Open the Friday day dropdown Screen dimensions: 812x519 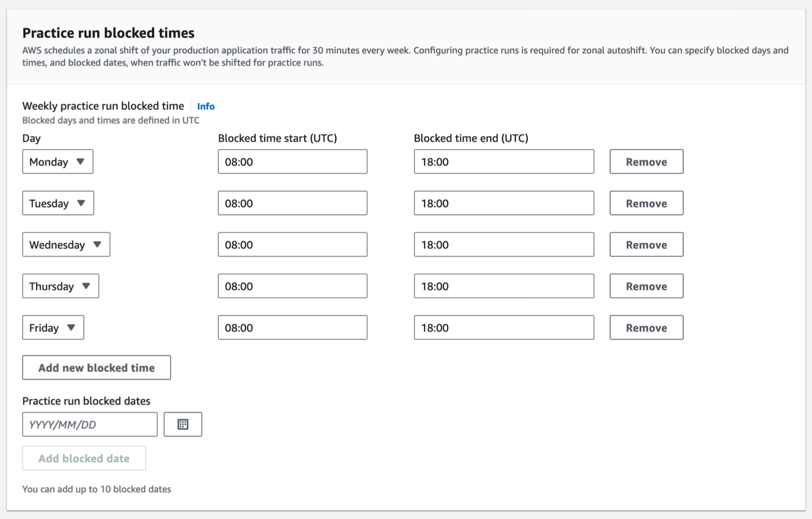[53, 328]
